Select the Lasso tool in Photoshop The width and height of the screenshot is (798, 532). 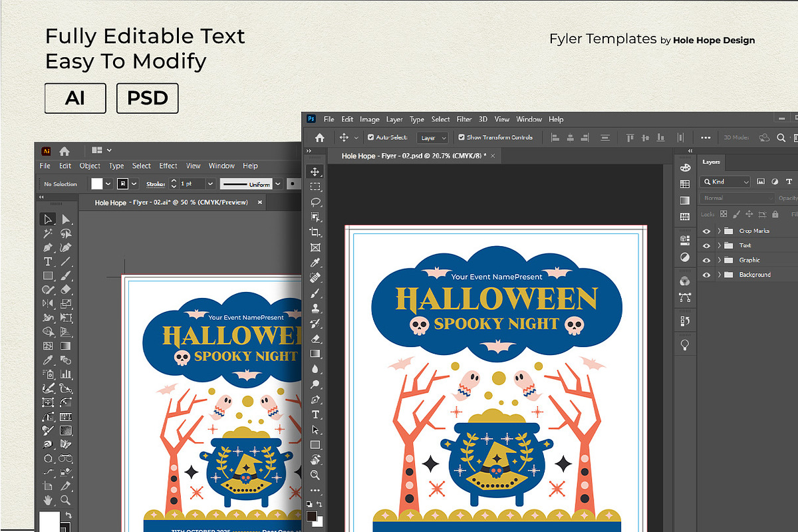315,201
